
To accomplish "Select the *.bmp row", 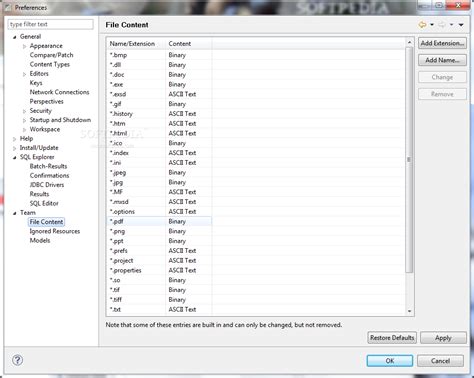I will 255,55.
